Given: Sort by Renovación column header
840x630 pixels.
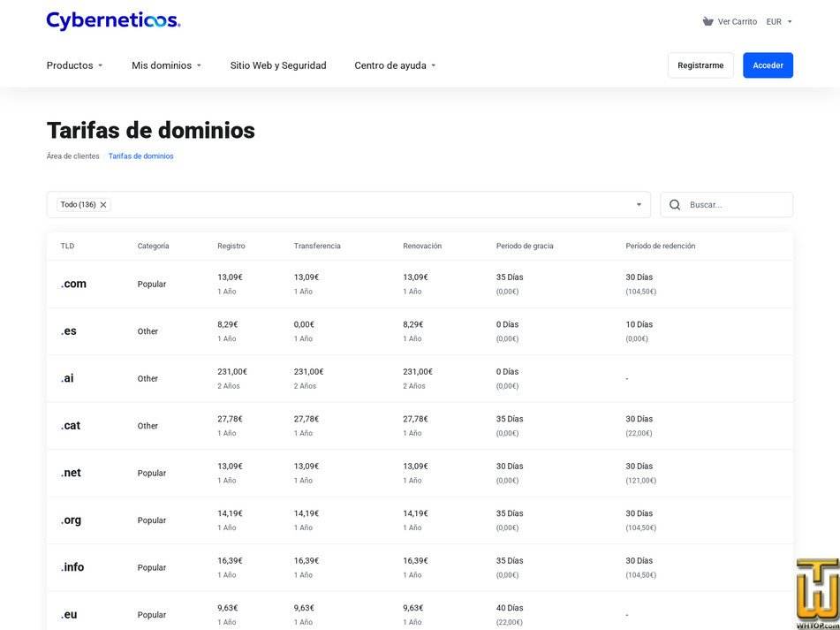Looking at the screenshot, I should (422, 246).
